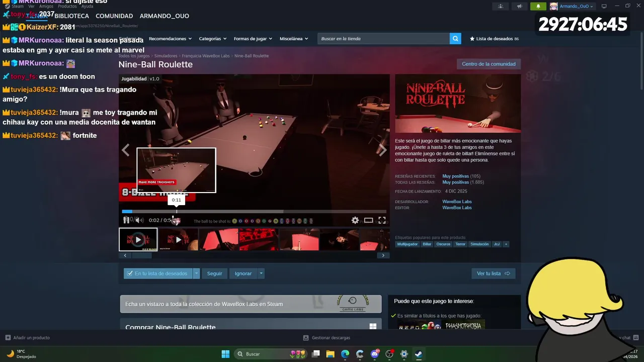
Task: Go to previous media with left arrow
Action: coord(125,150)
